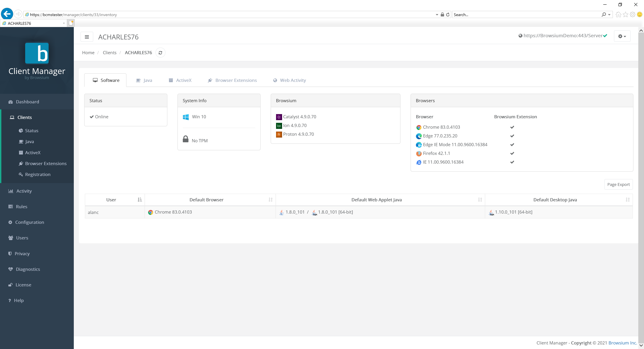Open the Configuration sidebar item
644x349 pixels.
[37, 222]
